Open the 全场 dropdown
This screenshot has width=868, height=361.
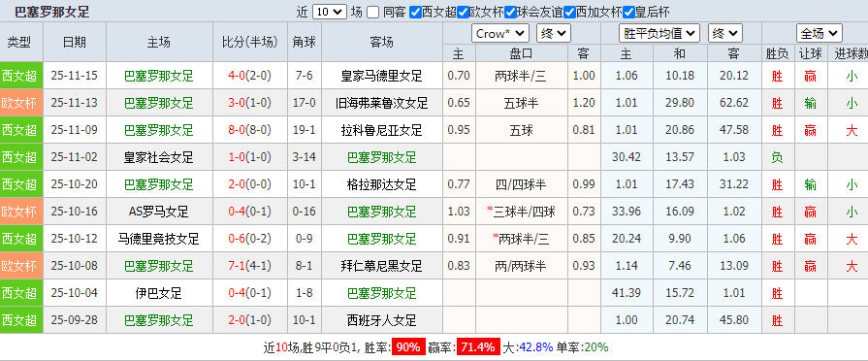[x=820, y=34]
